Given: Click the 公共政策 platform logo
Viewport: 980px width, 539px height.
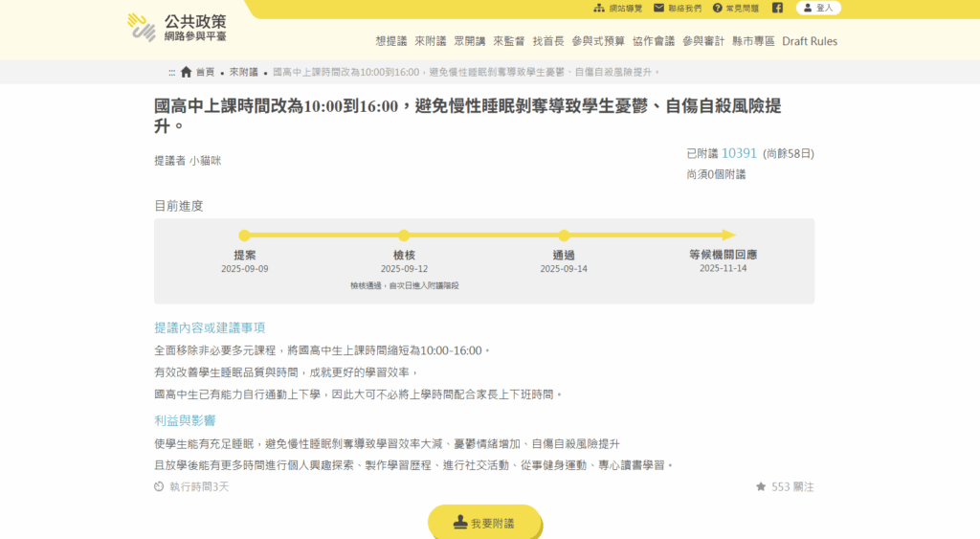Looking at the screenshot, I should click(177, 28).
